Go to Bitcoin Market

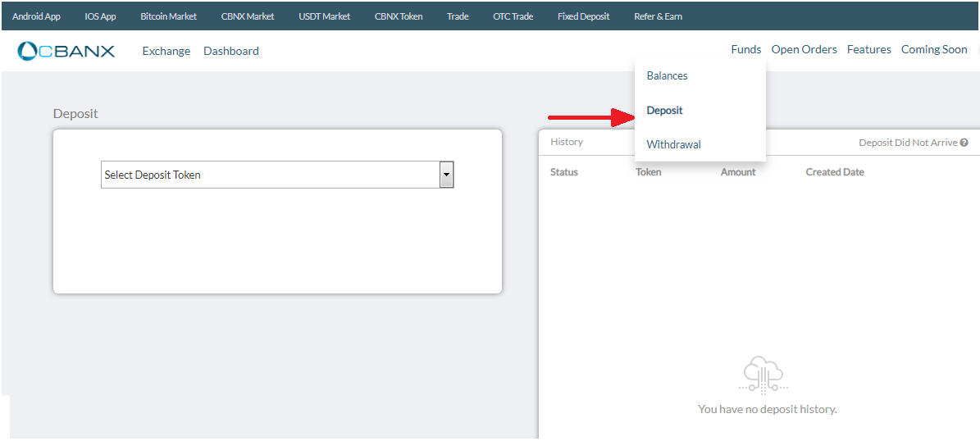click(x=169, y=16)
